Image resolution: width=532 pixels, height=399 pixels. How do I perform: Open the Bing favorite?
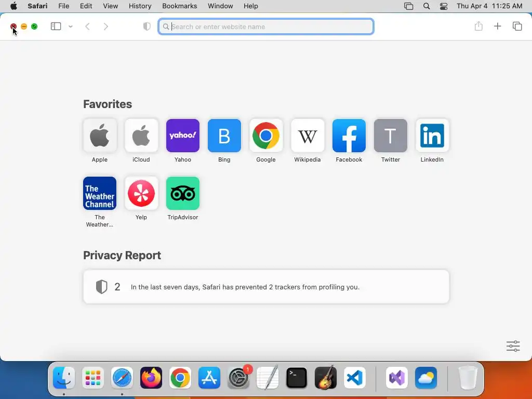pyautogui.click(x=224, y=136)
